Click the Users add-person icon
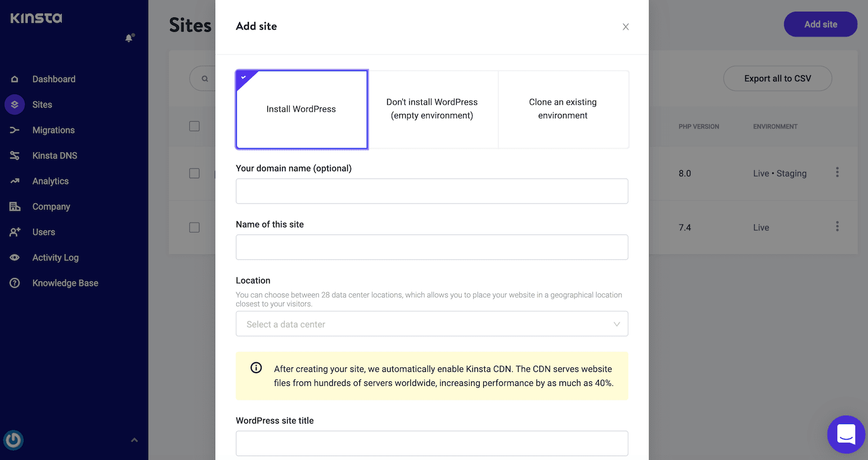This screenshot has height=460, width=868. coord(15,232)
